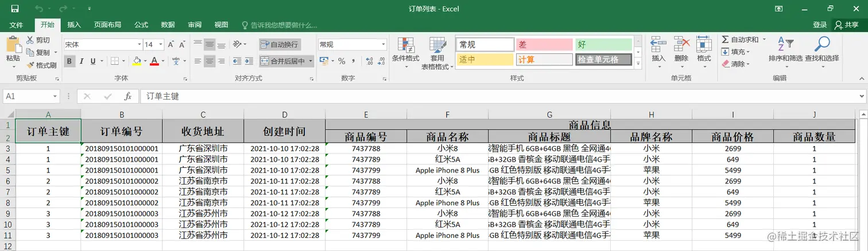Expand Merge & Center dropdown arrow
This screenshot has height=251, width=868.
tap(311, 61)
